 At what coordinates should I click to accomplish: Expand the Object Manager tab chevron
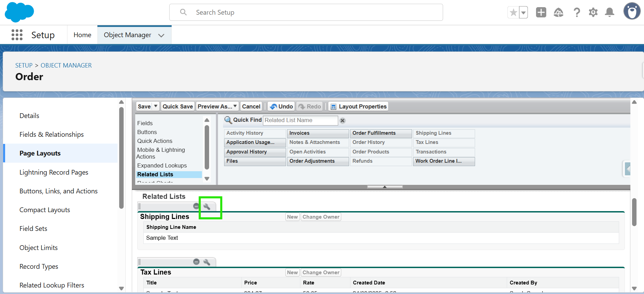click(x=161, y=35)
